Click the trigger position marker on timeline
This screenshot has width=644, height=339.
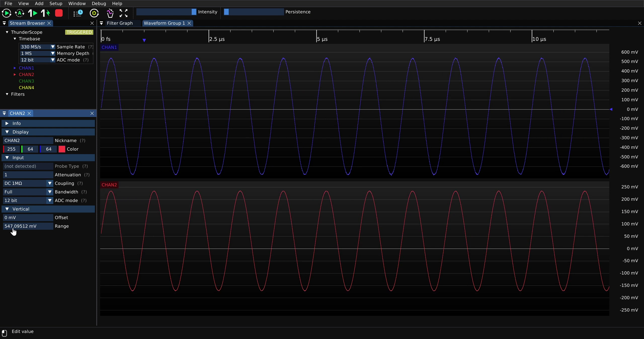144,40
